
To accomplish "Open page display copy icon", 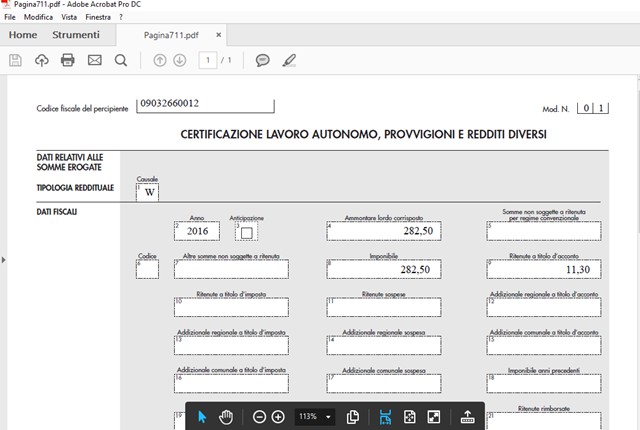I will 353,417.
